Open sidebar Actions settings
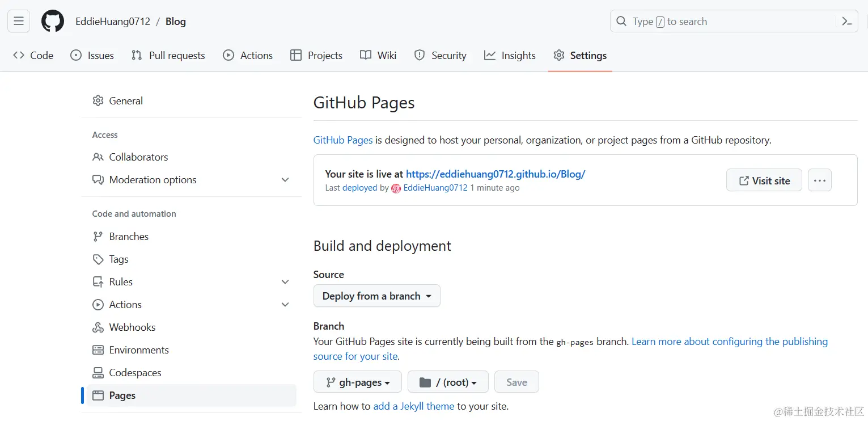The width and height of the screenshot is (868, 421). 191,305
